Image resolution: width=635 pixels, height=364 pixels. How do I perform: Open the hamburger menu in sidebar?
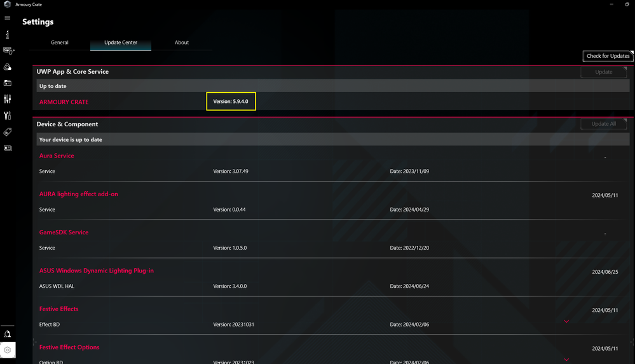[7, 18]
